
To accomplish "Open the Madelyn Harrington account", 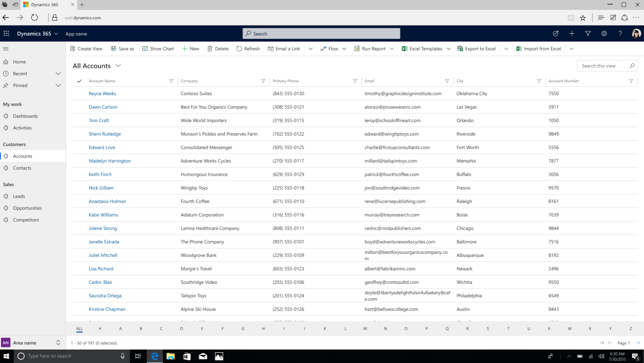I will click(110, 161).
